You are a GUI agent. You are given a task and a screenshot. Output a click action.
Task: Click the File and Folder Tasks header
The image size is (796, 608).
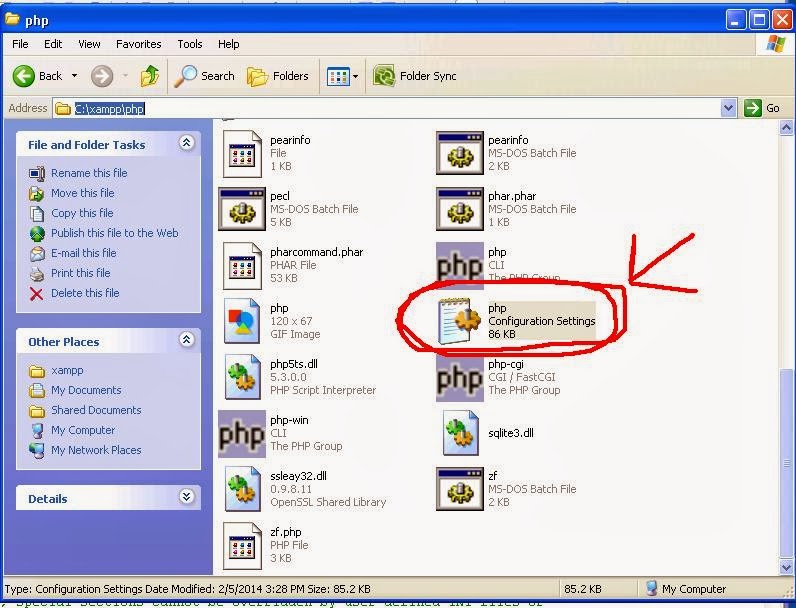point(87,145)
